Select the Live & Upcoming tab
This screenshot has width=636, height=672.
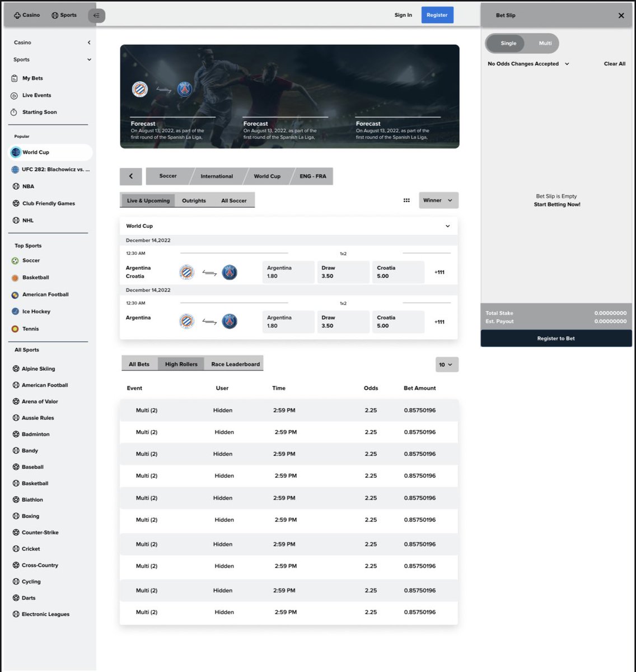pyautogui.click(x=148, y=200)
